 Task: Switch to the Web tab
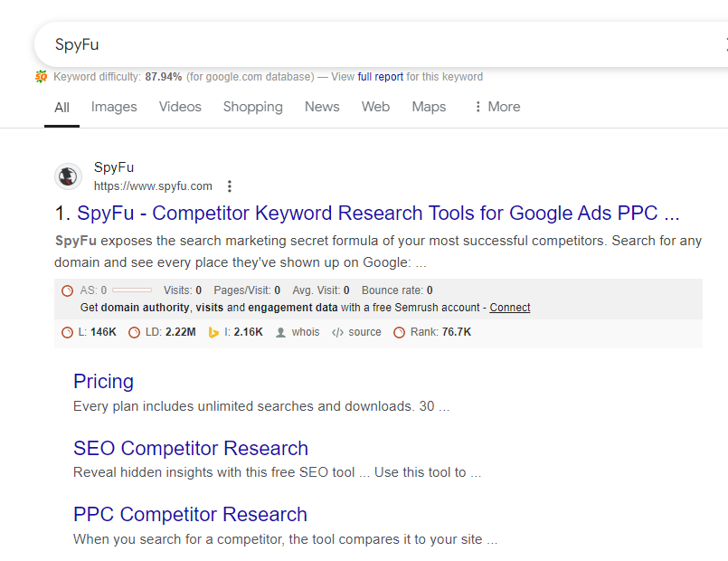coord(375,107)
